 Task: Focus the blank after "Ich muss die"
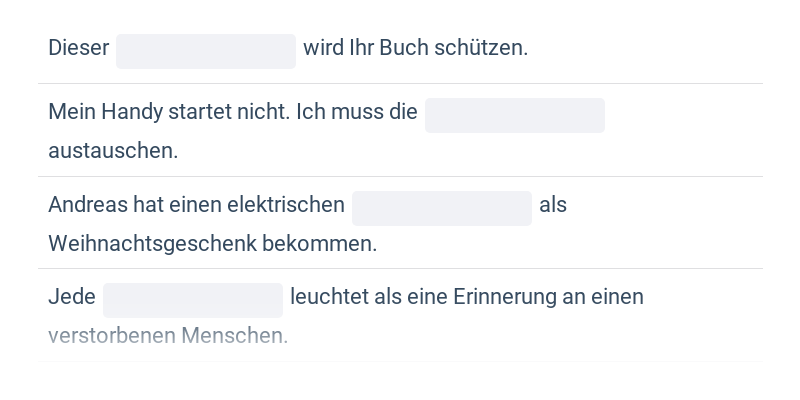tap(514, 115)
